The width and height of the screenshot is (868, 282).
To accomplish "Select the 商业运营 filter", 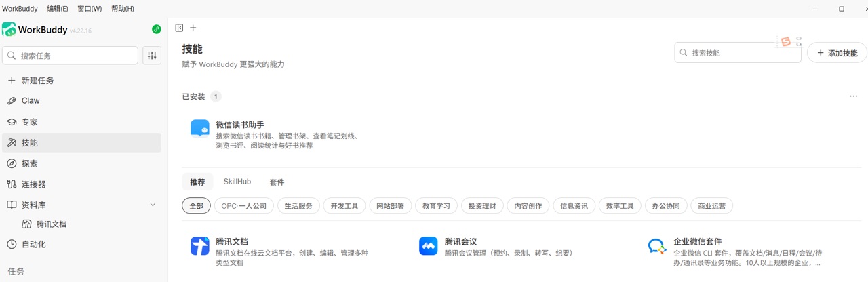I will 712,206.
